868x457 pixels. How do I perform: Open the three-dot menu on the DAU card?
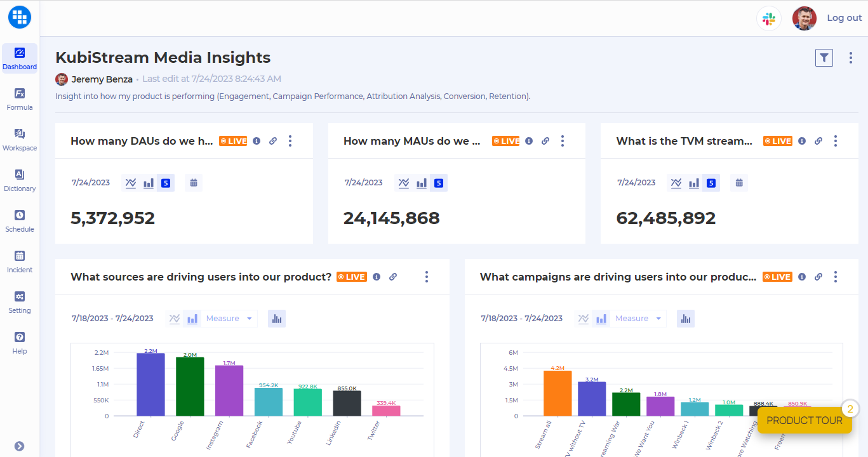pos(290,141)
